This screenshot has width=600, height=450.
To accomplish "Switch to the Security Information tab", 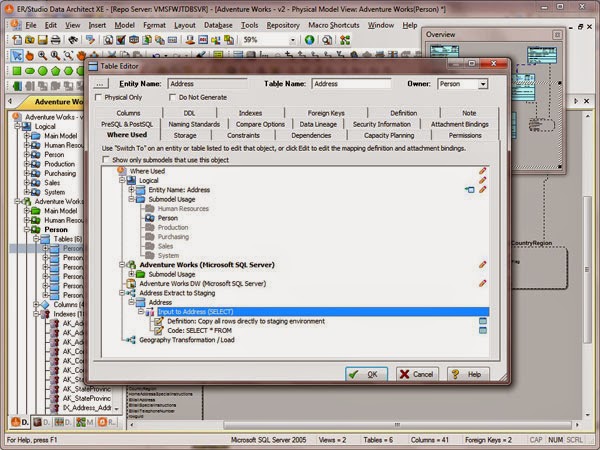I will pyautogui.click(x=382, y=124).
